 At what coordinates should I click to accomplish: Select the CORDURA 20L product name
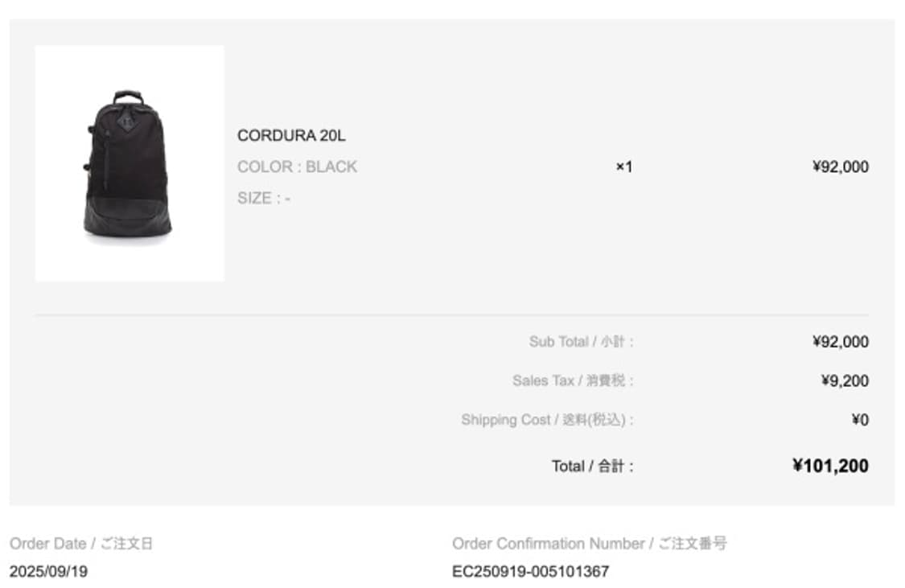(x=291, y=136)
